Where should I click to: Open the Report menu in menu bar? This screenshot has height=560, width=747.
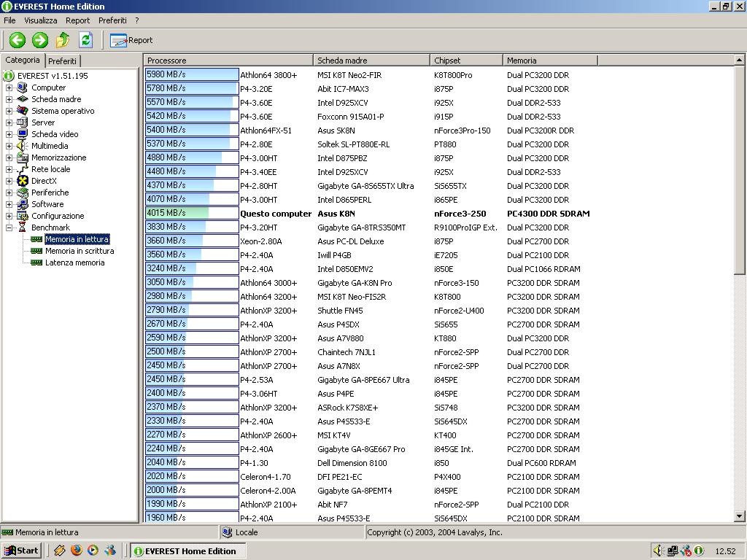pyautogui.click(x=77, y=20)
